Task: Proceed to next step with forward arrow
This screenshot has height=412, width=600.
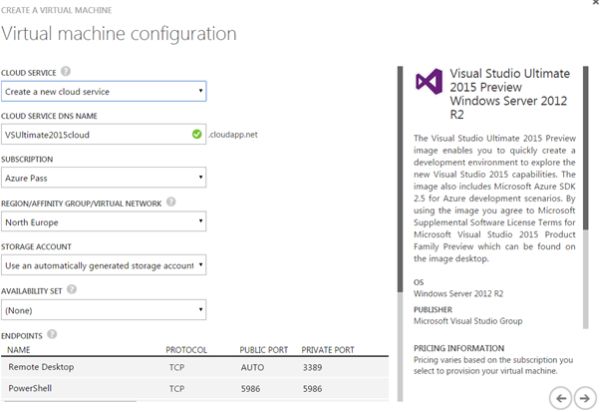Action: (584, 398)
